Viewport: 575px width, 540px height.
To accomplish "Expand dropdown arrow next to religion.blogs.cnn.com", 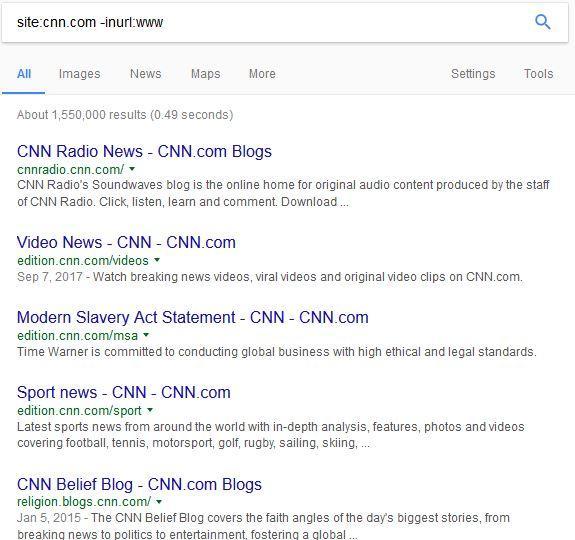I will point(159,501).
